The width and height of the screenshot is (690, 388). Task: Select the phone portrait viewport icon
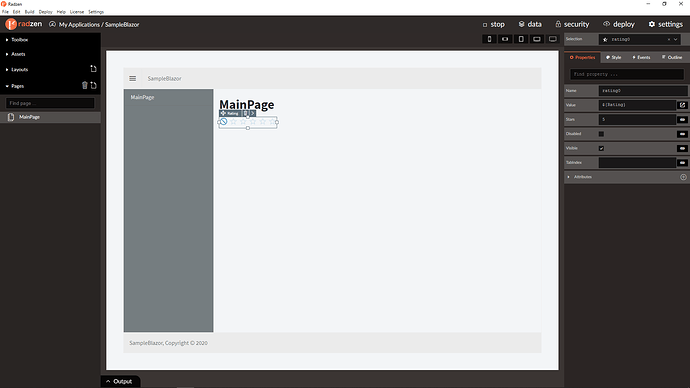click(489, 39)
